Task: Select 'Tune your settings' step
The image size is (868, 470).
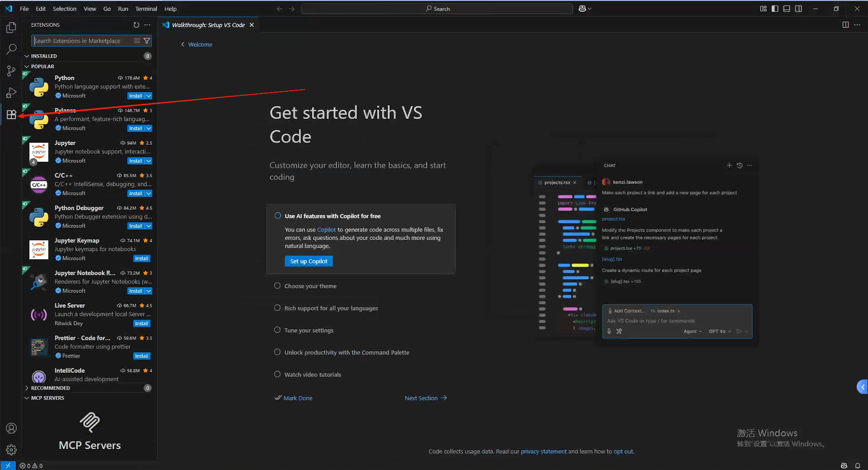Action: coord(309,330)
